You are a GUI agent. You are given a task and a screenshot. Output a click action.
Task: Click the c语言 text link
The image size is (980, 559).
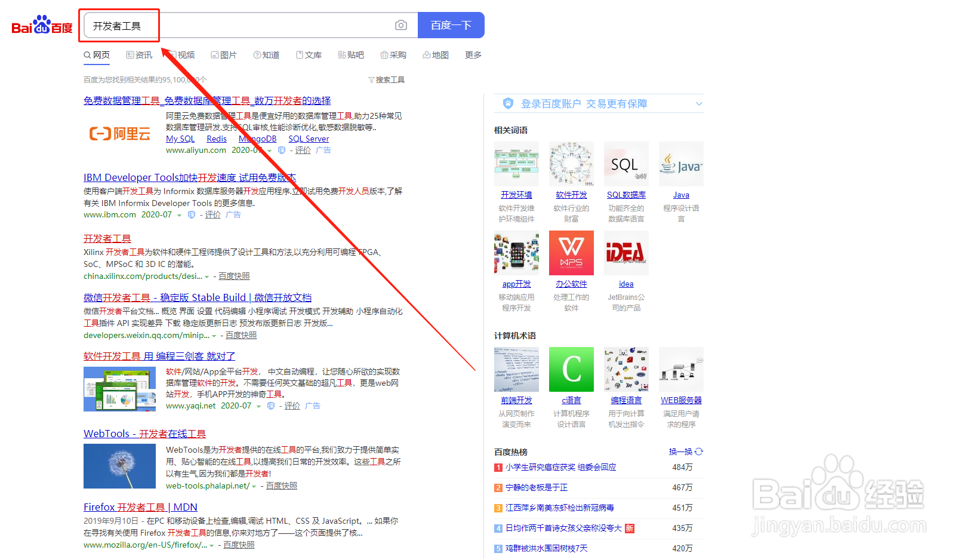571,401
